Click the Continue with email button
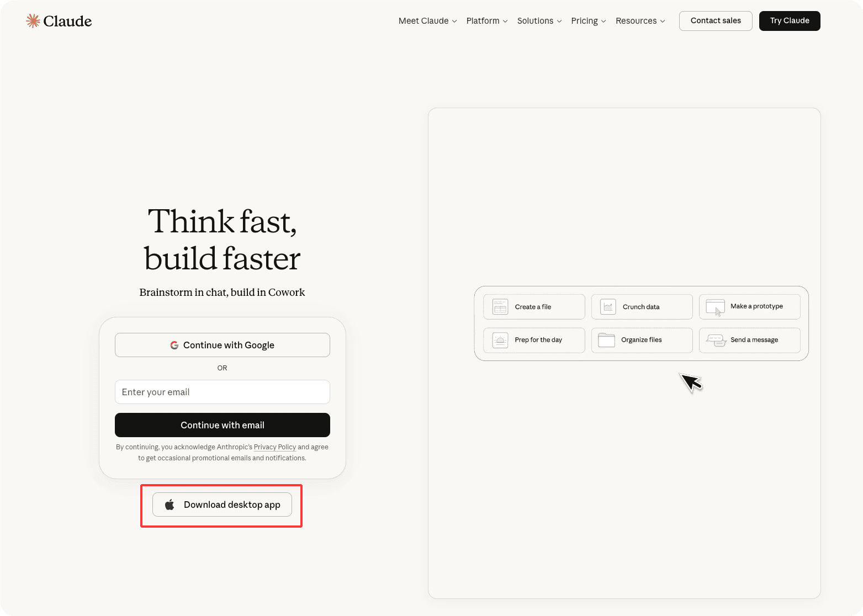The image size is (863, 616). click(x=223, y=425)
